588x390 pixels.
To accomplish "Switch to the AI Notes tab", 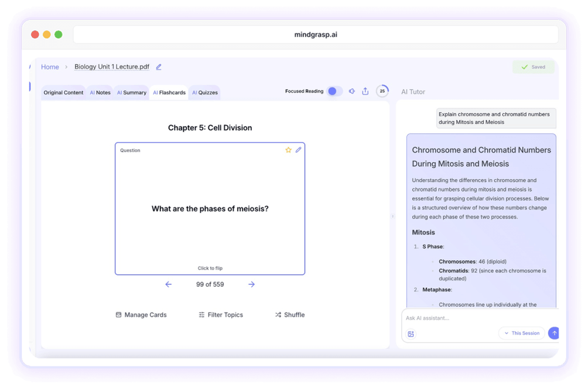I will pos(99,92).
